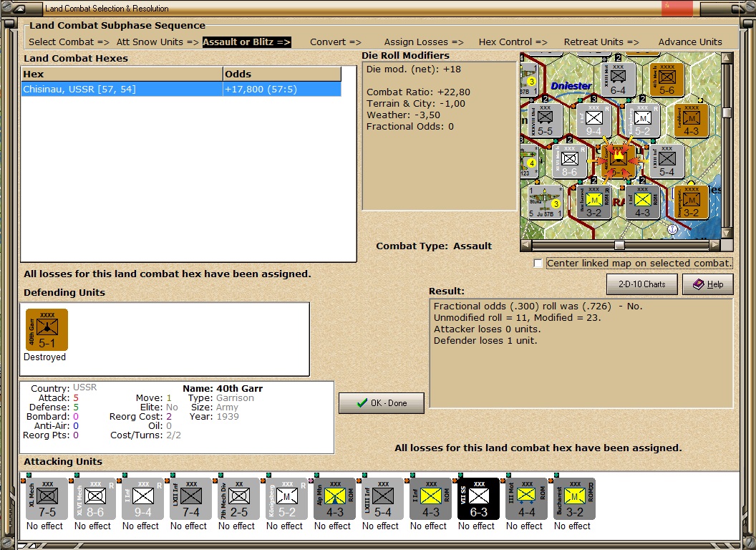Select the III Mot 4-4 Romanian unit
The width and height of the screenshot is (756, 550).
tap(526, 499)
